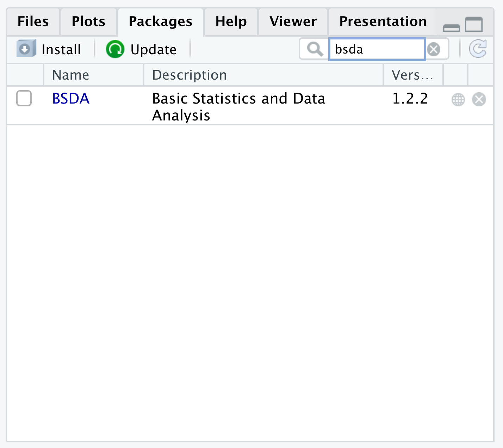This screenshot has height=448, width=503.
Task: Open the BSDA package link
Action: pos(71,99)
